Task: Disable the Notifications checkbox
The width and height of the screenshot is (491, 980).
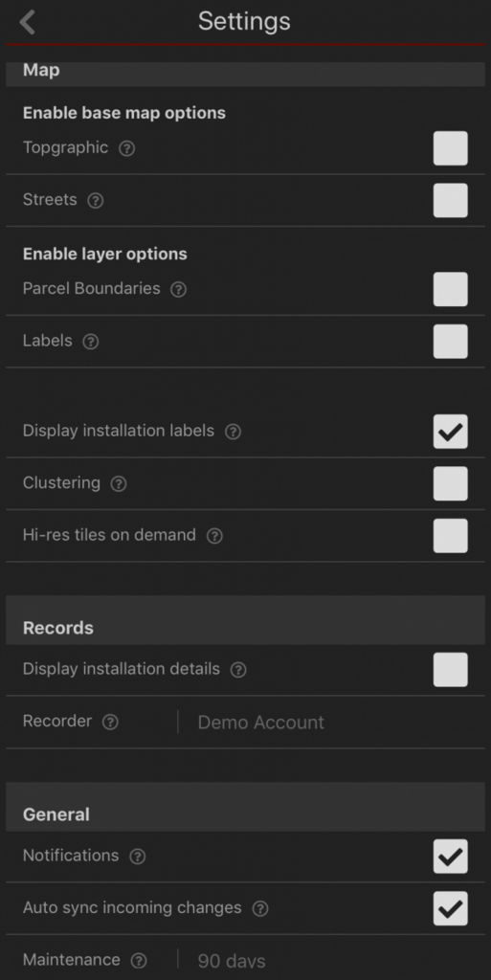Action: coord(451,857)
